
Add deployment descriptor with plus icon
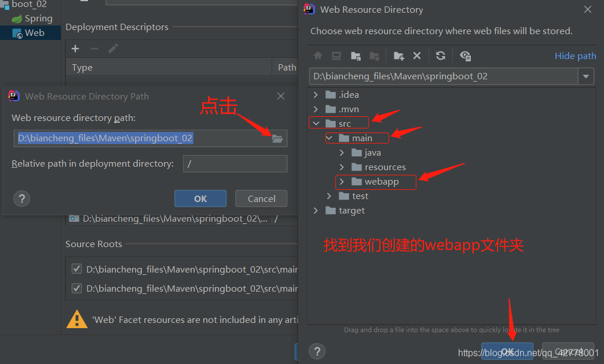pyautogui.click(x=75, y=49)
